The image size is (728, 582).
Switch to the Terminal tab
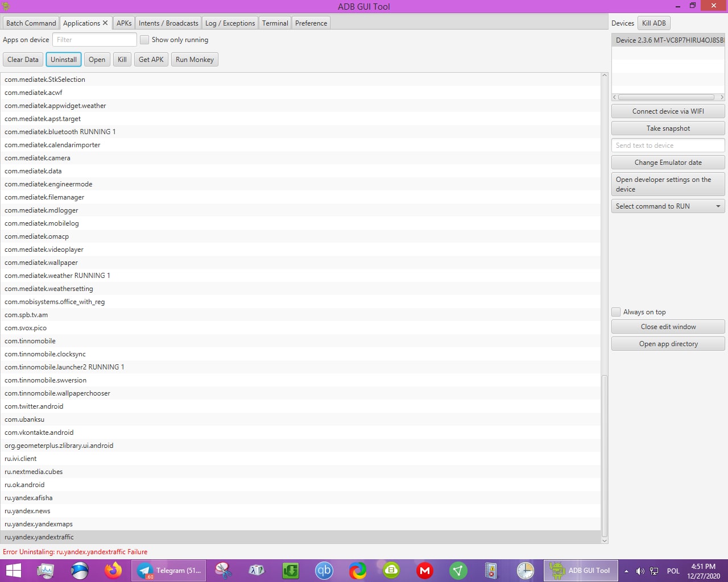tap(275, 23)
